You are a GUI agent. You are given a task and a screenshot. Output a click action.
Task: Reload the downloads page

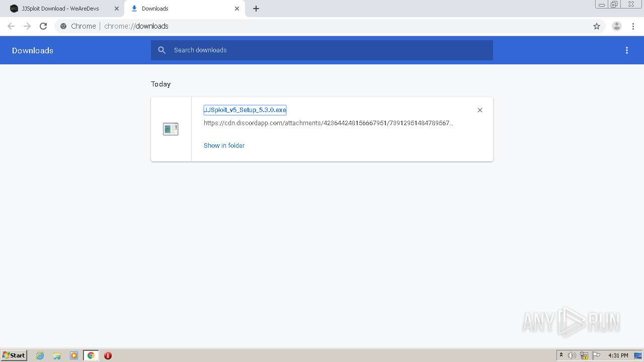pos(43,26)
